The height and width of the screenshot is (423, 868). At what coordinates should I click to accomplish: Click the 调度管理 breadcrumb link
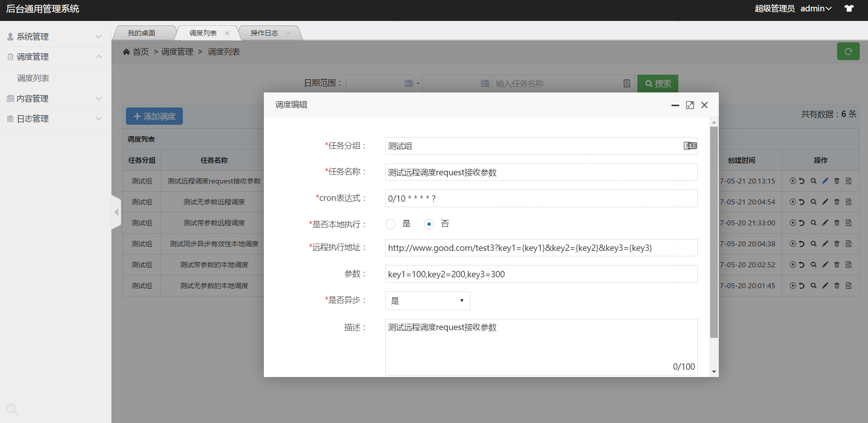pos(177,52)
